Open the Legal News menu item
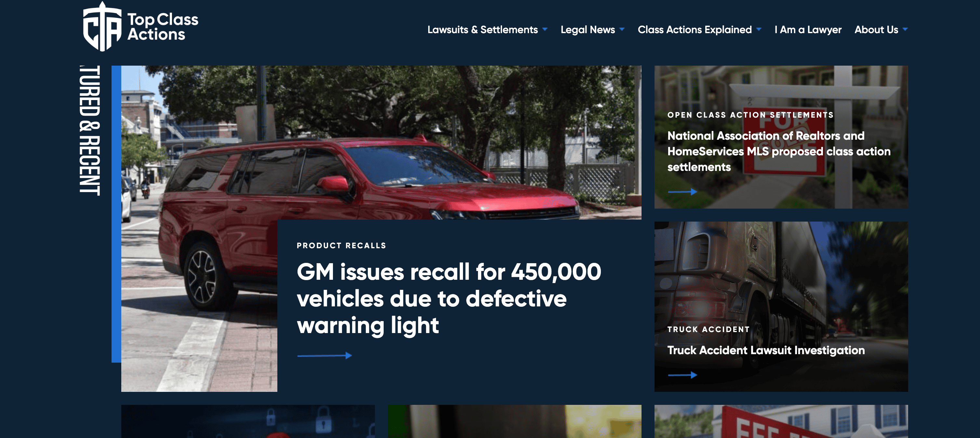980x438 pixels. coord(588,30)
